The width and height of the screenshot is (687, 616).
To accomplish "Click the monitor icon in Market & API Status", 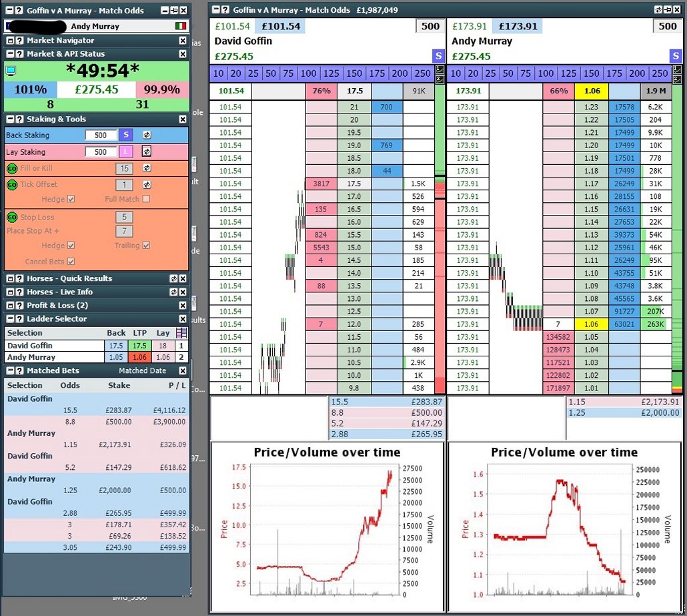I will [11, 70].
